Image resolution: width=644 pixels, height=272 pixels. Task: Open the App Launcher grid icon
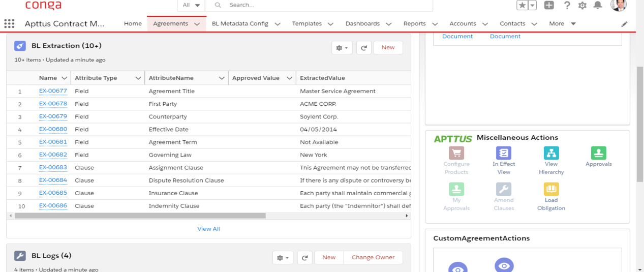(9, 24)
